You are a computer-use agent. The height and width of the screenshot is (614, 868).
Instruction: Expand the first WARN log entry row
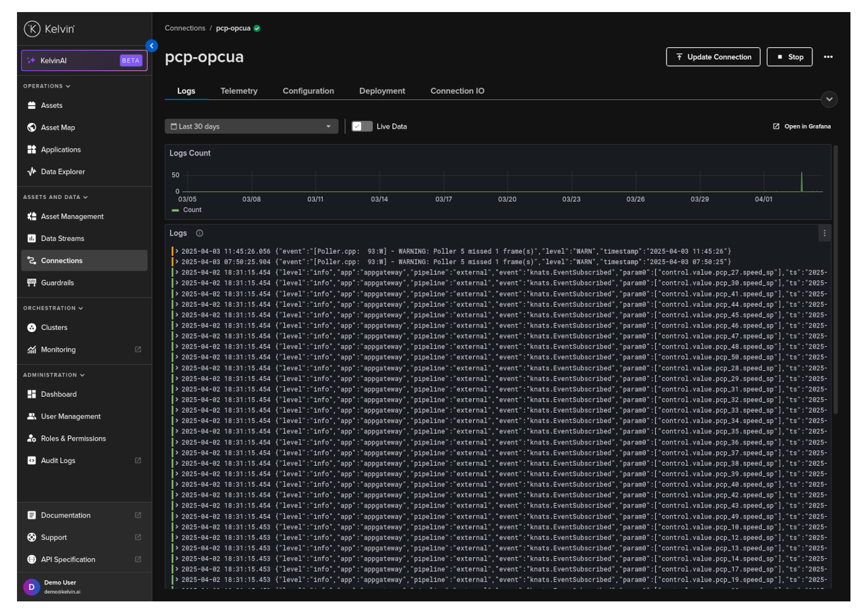(x=177, y=252)
